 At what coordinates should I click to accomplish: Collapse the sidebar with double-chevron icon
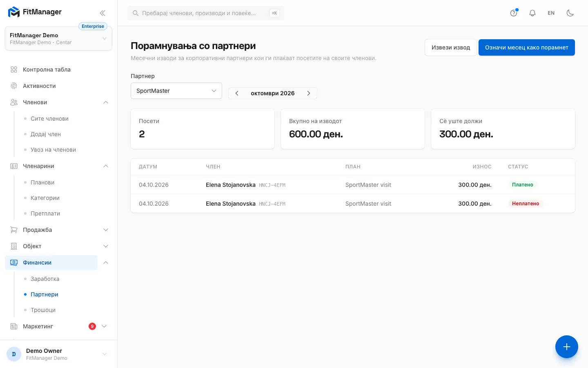102,13
